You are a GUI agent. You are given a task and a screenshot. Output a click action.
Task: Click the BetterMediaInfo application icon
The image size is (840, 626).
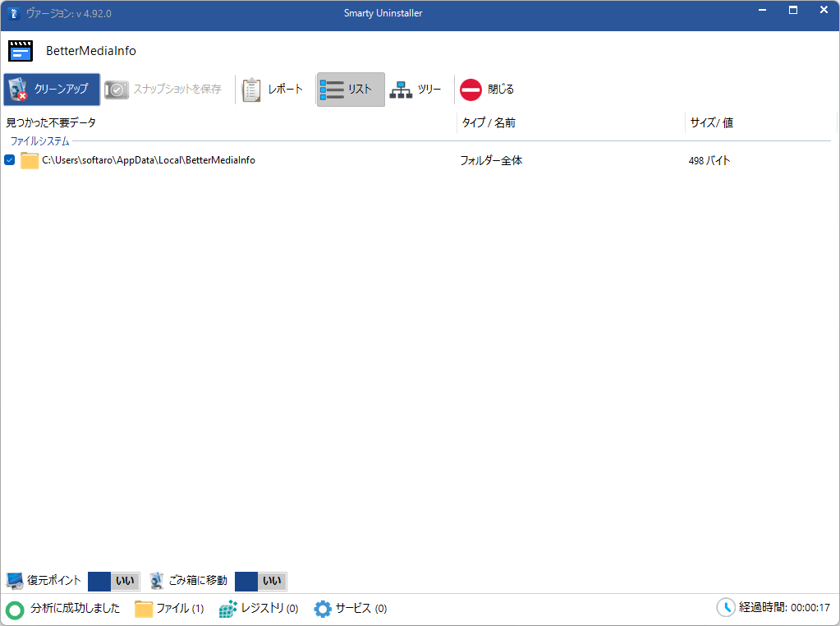click(x=21, y=51)
